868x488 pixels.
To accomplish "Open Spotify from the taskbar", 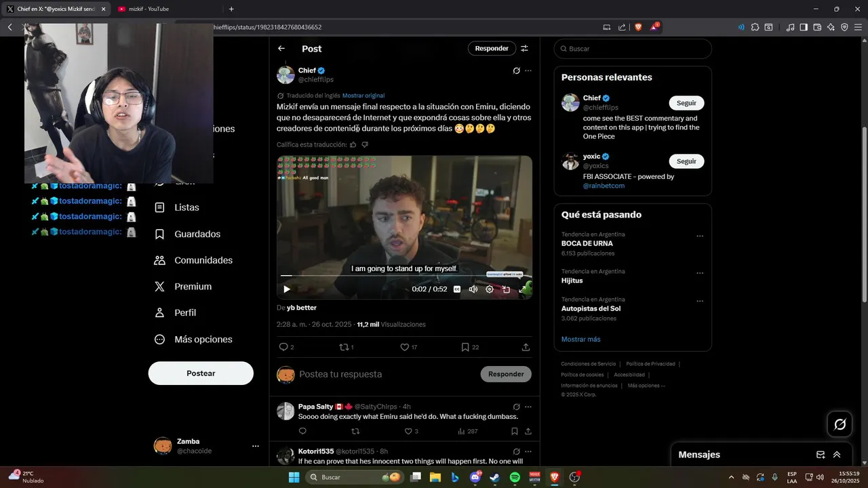I will click(x=515, y=477).
